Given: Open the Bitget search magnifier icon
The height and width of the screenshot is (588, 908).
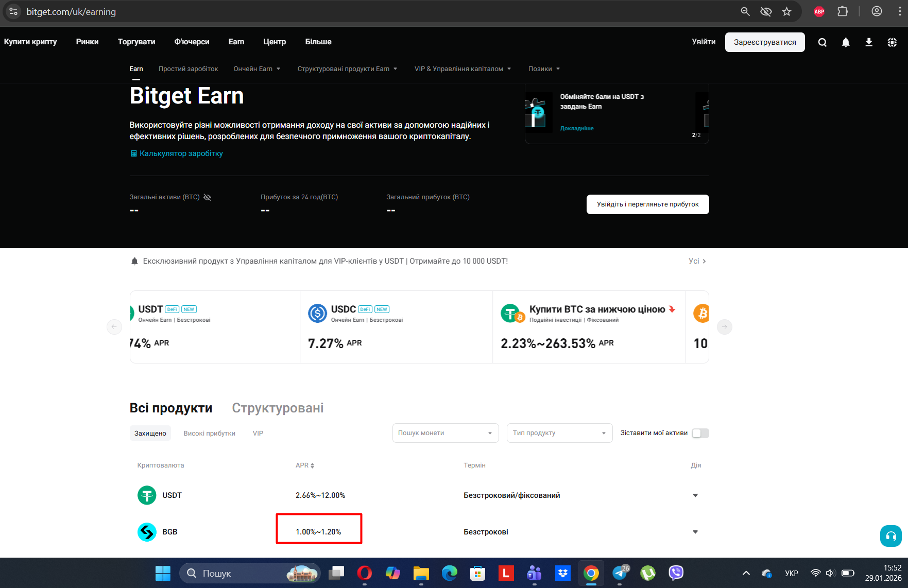Looking at the screenshot, I should [x=823, y=42].
